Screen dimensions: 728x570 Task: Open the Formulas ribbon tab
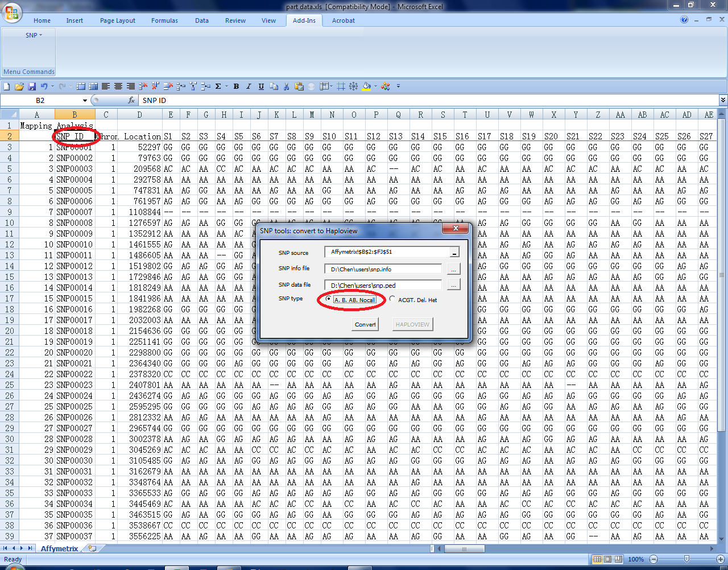pos(164,20)
